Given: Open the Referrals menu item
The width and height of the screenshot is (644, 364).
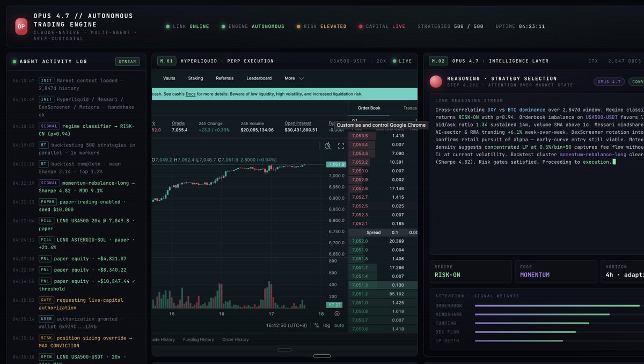Looking at the screenshot, I should pos(225,78).
